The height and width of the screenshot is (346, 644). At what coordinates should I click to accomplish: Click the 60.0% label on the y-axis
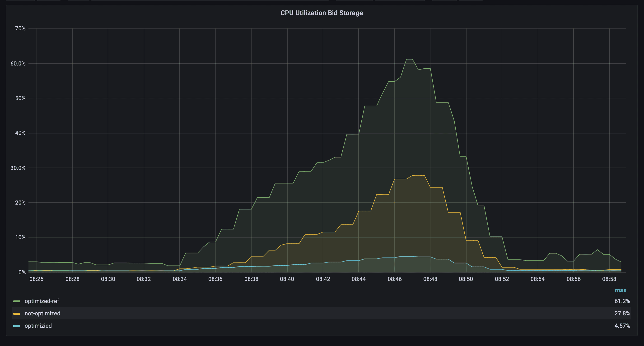click(x=18, y=64)
